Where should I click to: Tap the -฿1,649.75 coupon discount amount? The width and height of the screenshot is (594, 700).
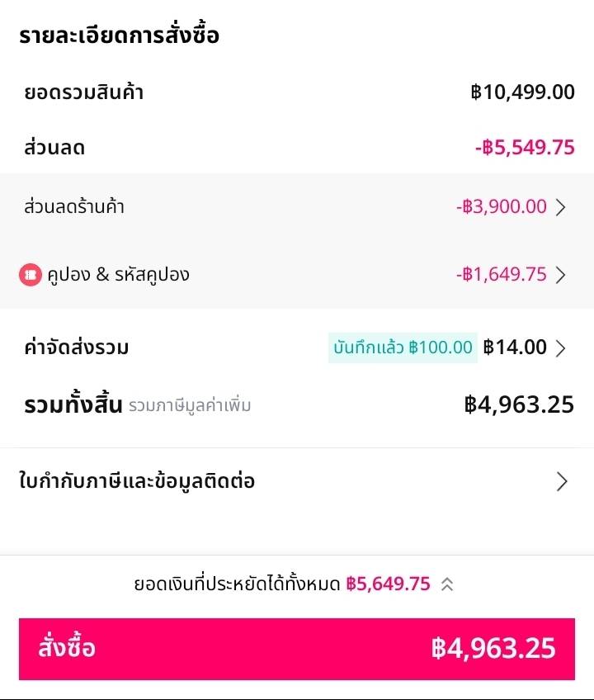click(x=502, y=275)
